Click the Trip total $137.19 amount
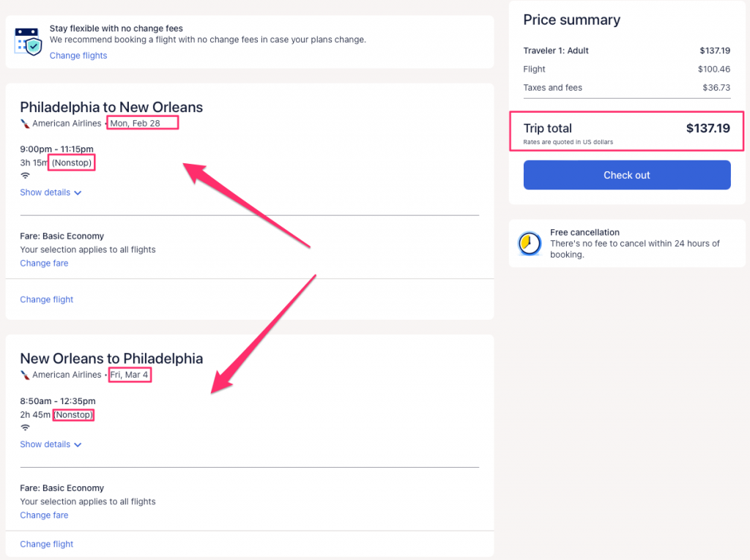 click(708, 128)
